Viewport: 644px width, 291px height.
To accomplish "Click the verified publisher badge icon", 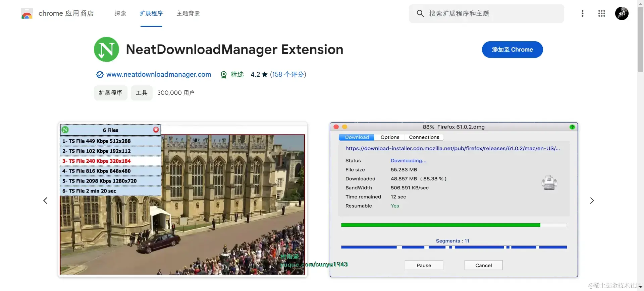I will click(x=100, y=75).
